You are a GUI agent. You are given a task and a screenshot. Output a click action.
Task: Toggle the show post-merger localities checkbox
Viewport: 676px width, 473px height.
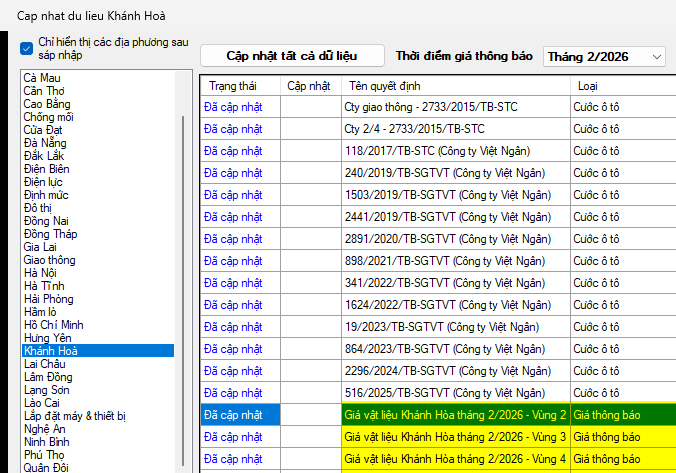[x=26, y=48]
